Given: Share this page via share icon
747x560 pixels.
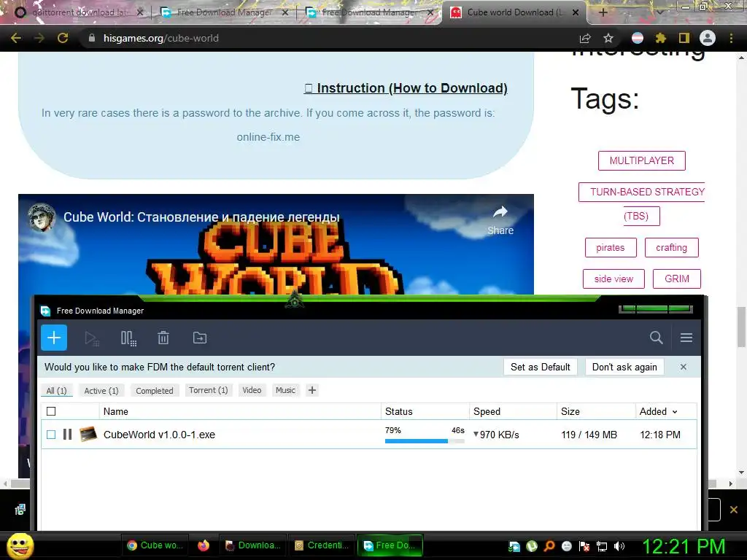Looking at the screenshot, I should [585, 38].
